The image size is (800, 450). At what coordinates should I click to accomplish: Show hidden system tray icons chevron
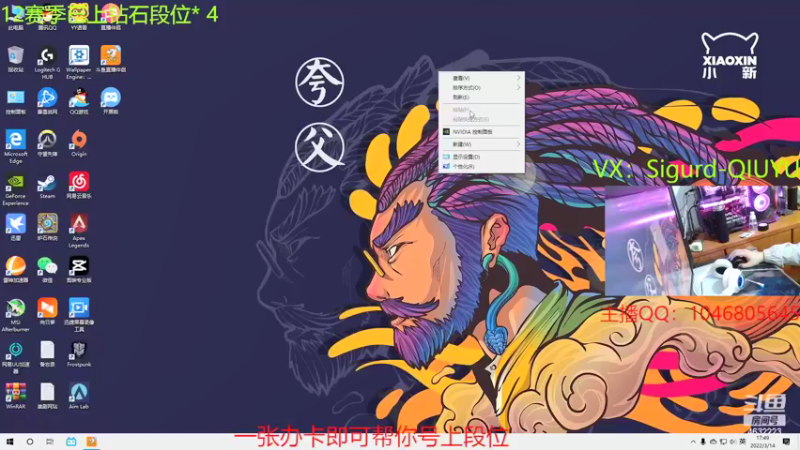tap(693, 442)
